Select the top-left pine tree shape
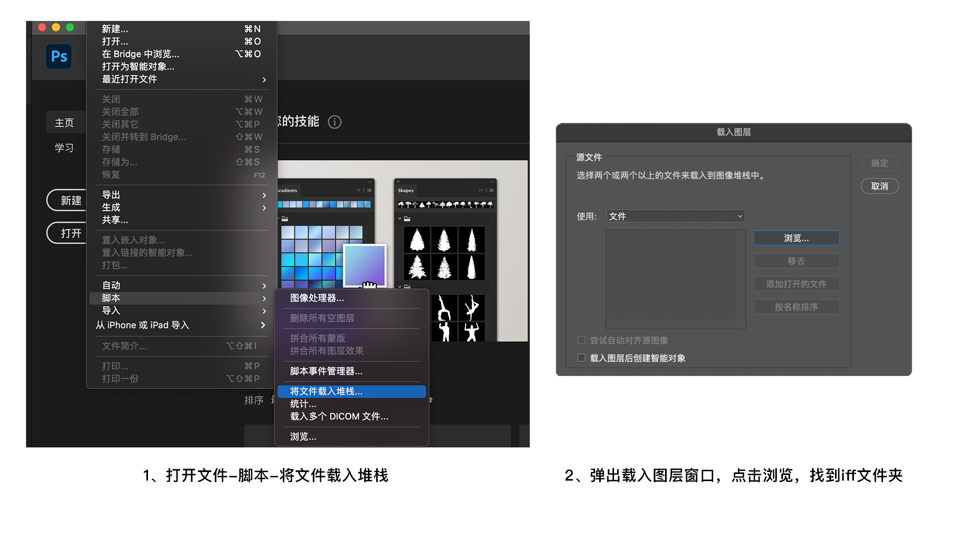 pyautogui.click(x=417, y=240)
